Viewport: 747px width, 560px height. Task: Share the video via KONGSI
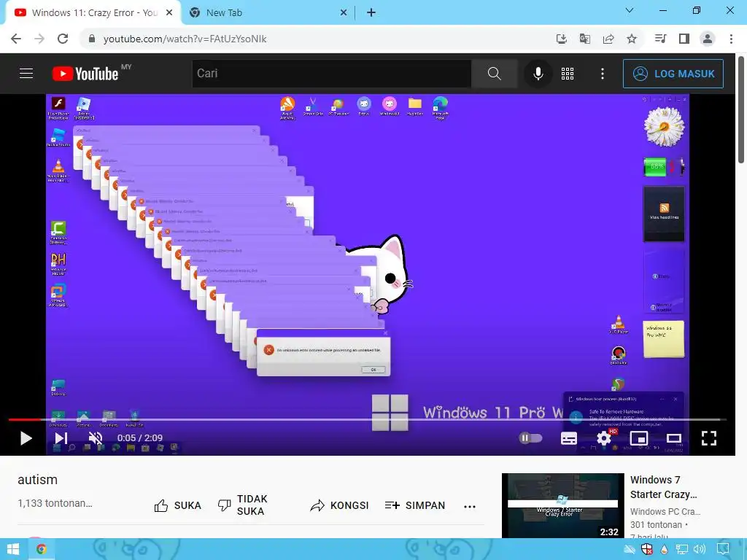tap(339, 505)
